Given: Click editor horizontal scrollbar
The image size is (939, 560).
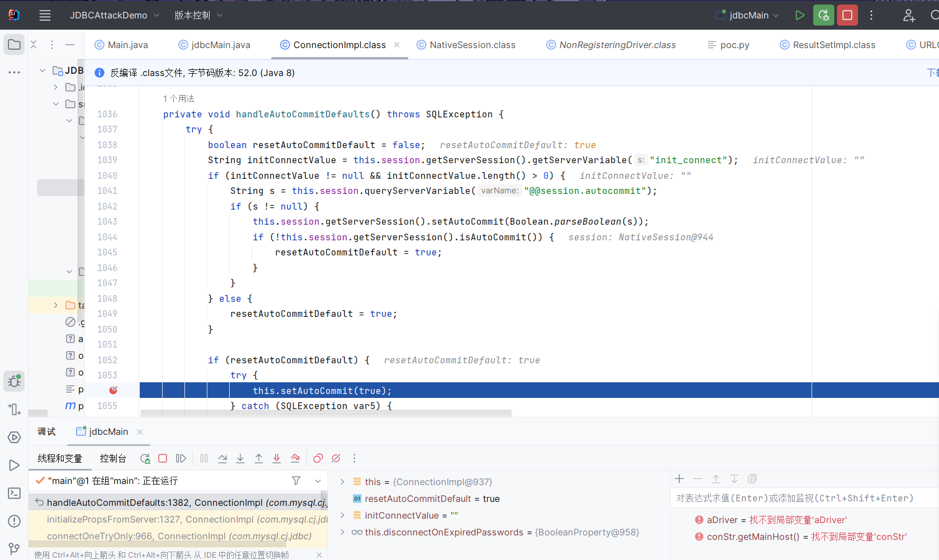Looking at the screenshot, I should (326, 413).
